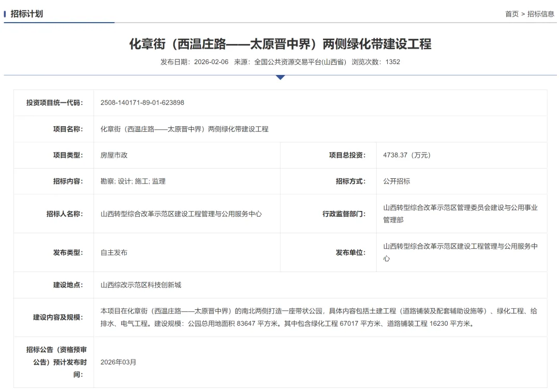The width and height of the screenshot is (559, 392).
Task: Click the 建设内容及规模 label
Action: click(x=58, y=317)
